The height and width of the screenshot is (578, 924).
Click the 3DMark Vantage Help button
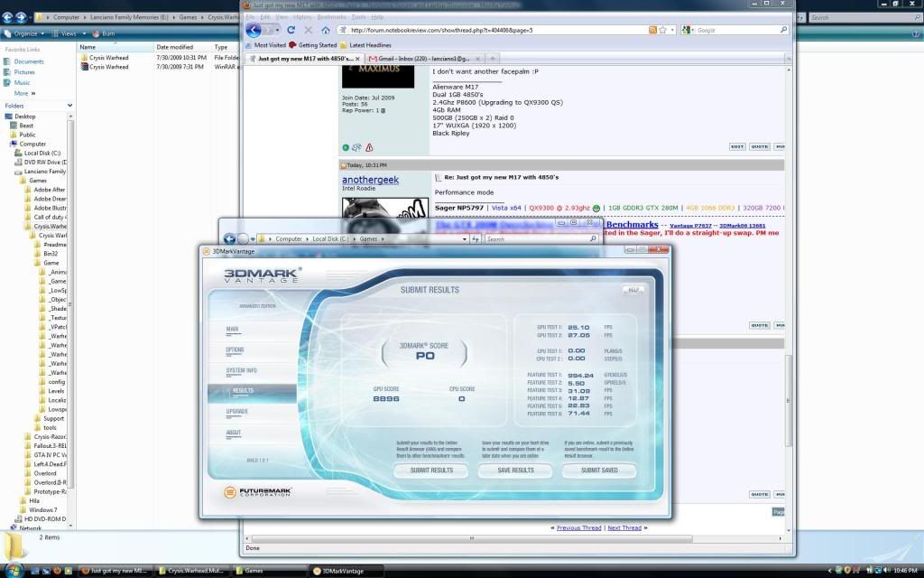[x=633, y=290]
